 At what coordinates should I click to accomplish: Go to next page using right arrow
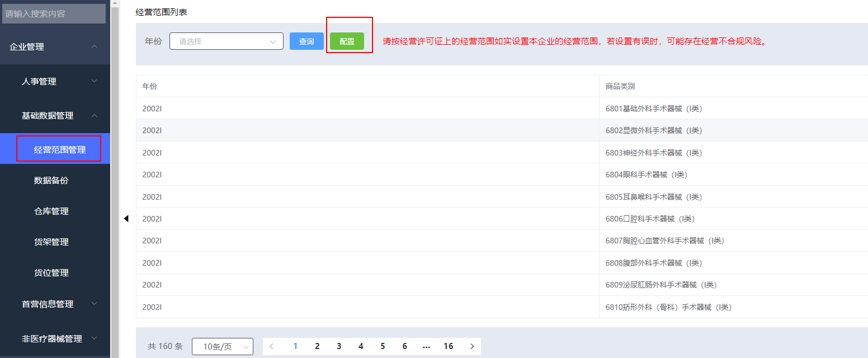coord(472,346)
